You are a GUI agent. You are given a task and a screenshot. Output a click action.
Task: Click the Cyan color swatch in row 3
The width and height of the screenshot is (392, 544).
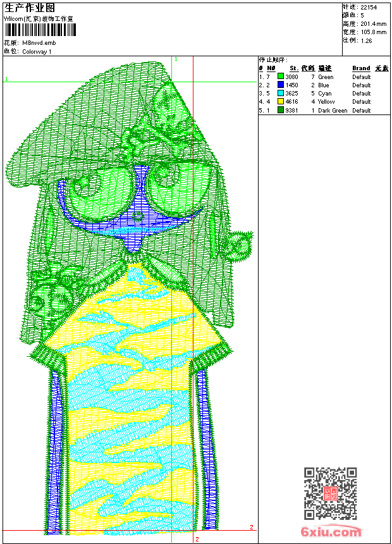tap(281, 93)
